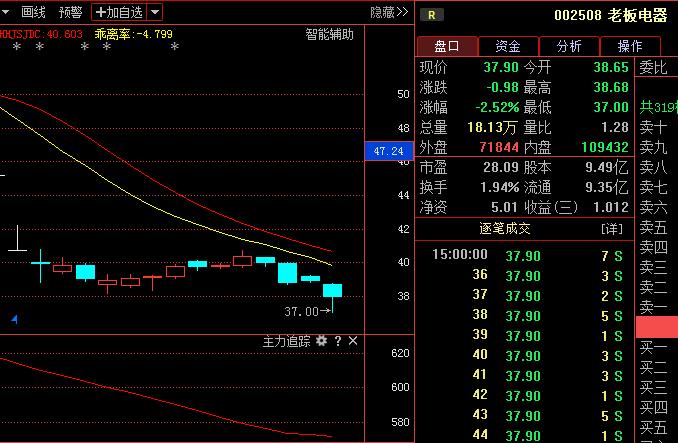Click the 外盘 71844 value
Screen dimensions: 678x443
pos(499,147)
